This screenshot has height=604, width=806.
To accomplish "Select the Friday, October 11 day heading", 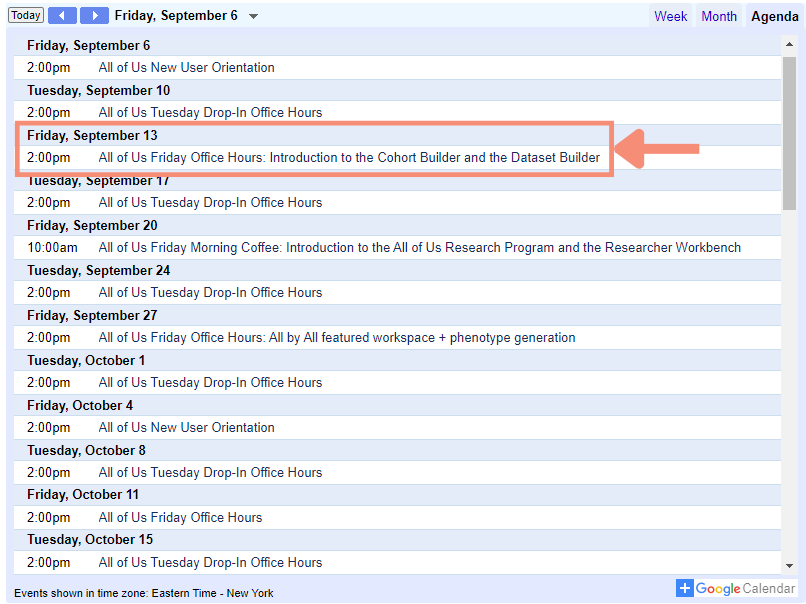I will pos(83,495).
